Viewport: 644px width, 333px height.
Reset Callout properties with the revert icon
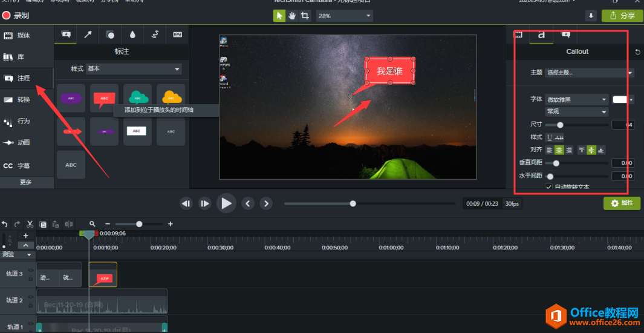pyautogui.click(x=637, y=52)
